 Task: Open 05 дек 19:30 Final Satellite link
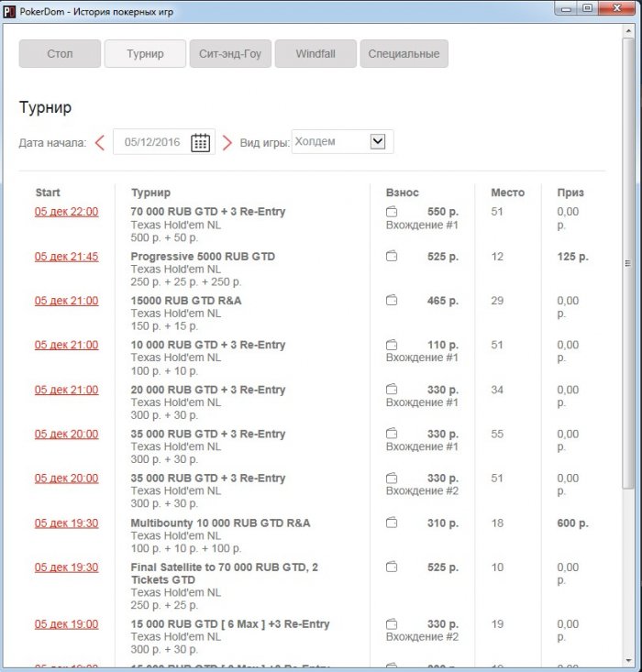tap(66, 567)
